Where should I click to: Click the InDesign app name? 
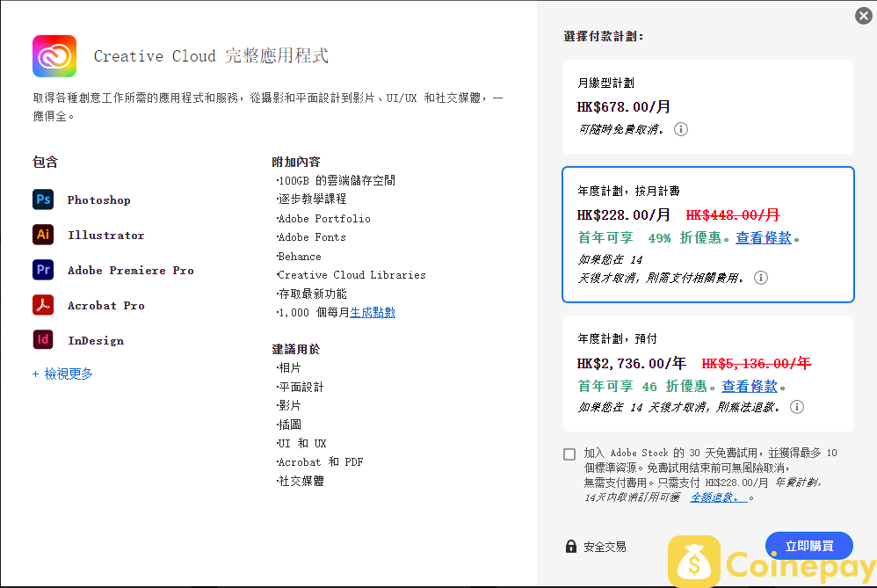pos(96,341)
